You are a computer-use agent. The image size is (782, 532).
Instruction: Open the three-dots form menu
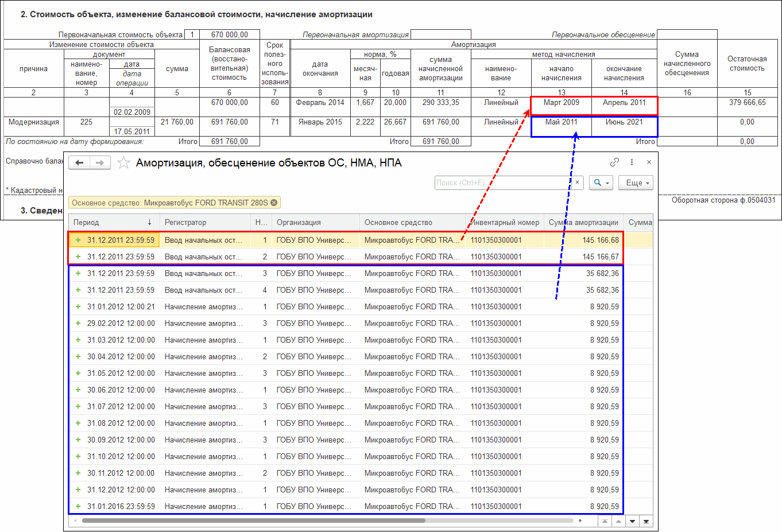(x=632, y=162)
